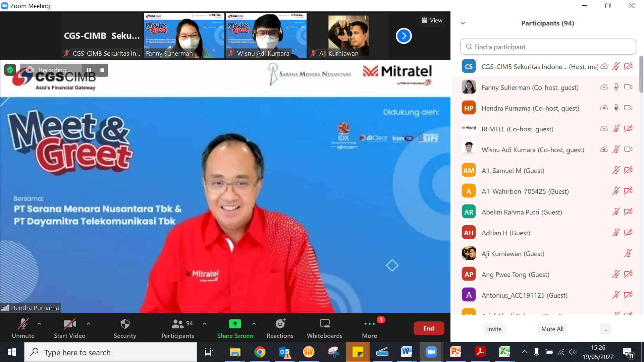Stop the meeting recording
Viewport: 644px width, 362px height.
click(102, 70)
